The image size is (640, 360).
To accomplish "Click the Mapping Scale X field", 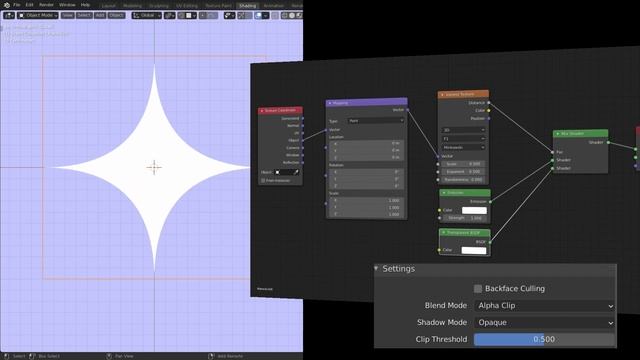I will 366,200.
